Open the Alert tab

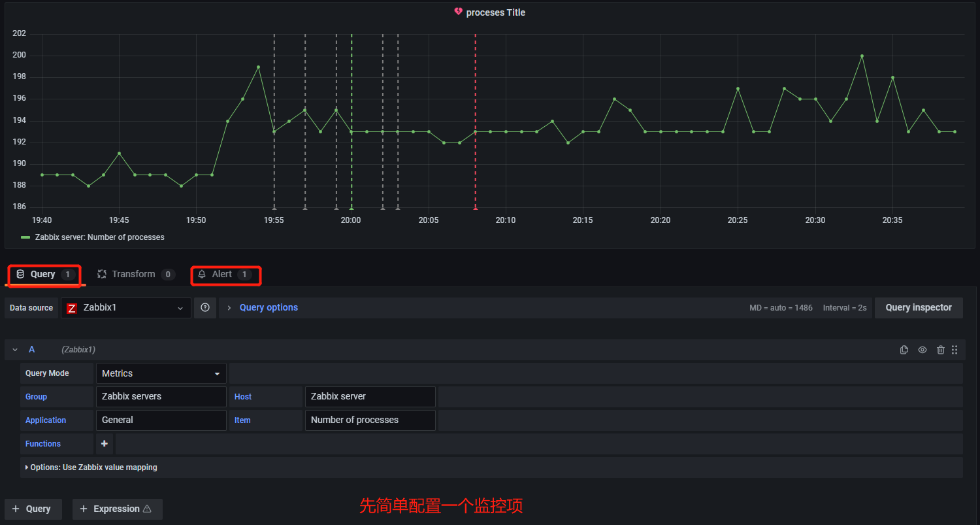pos(225,275)
